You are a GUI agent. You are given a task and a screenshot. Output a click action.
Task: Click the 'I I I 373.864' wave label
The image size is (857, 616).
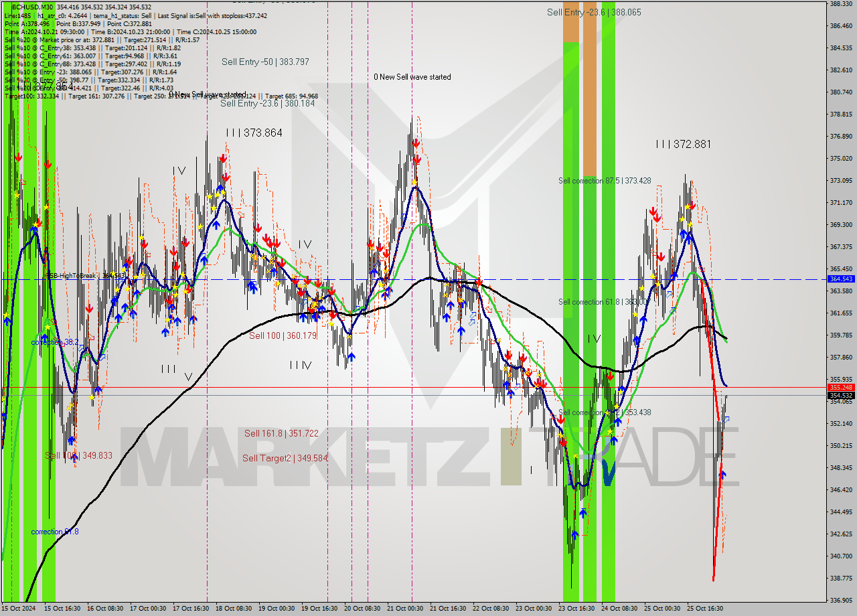pos(254,133)
